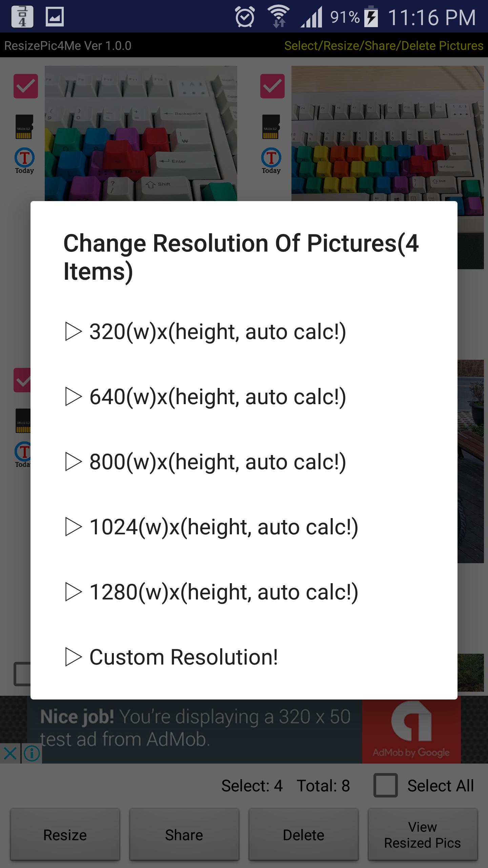Tap the AdMob by Google logo
The width and height of the screenshot is (488, 868).
[411, 732]
